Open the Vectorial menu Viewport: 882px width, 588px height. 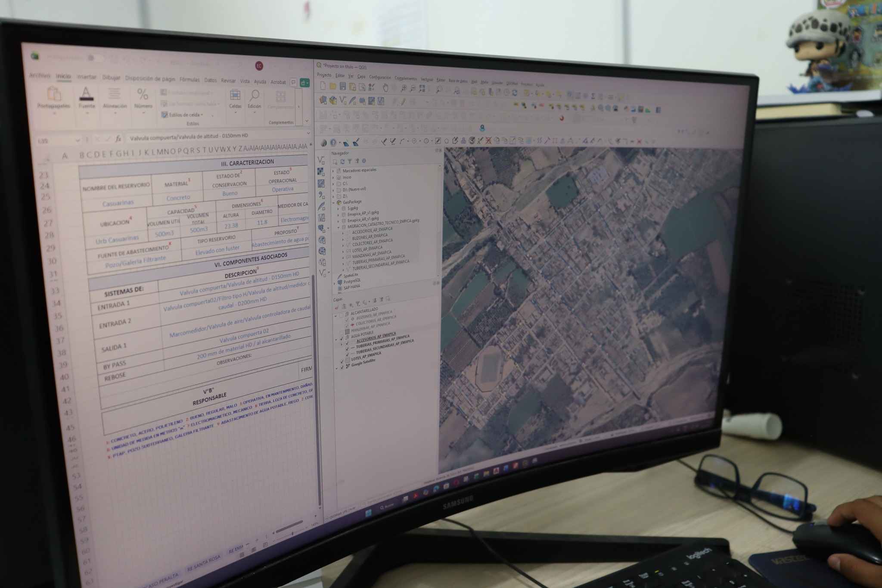[x=426, y=79]
